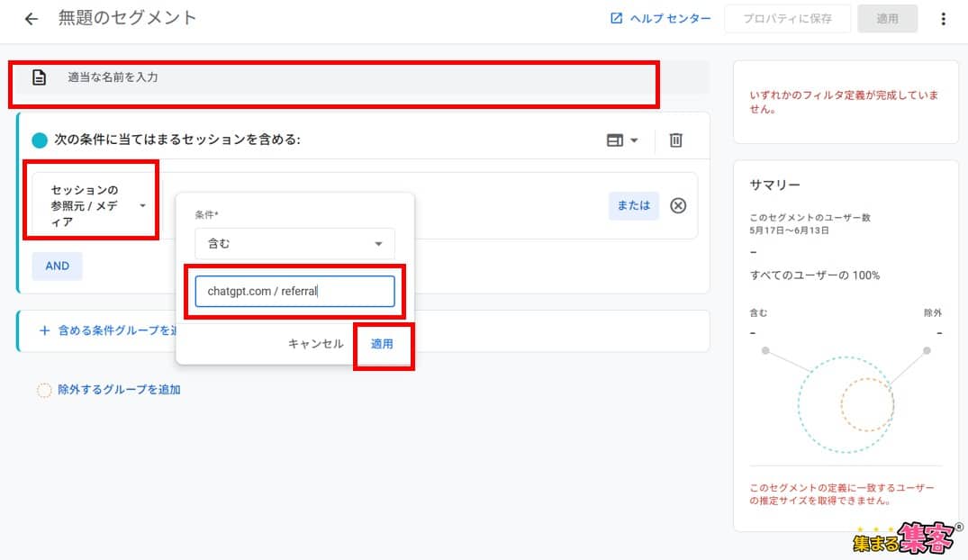
Task: Click the このセグメントのユーザー数 label
Action: 810,217
